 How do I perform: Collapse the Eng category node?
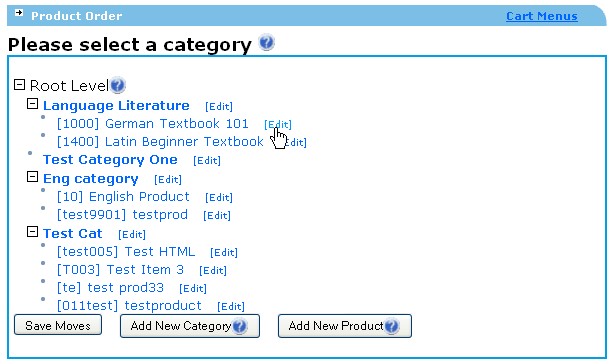33,177
